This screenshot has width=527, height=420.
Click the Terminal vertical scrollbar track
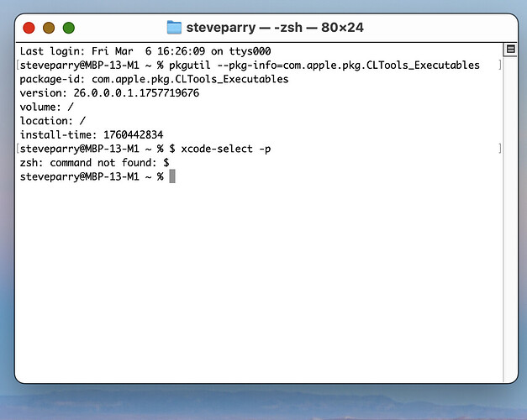point(510,218)
